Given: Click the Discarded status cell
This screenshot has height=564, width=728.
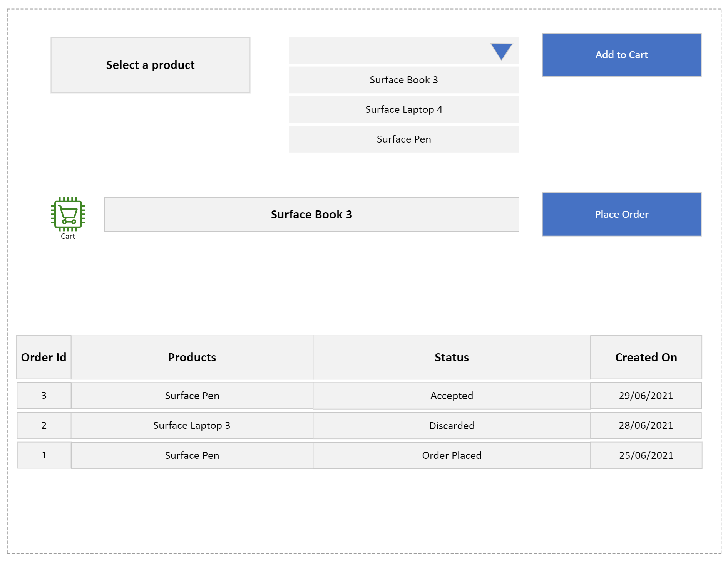Looking at the screenshot, I should click(x=452, y=426).
